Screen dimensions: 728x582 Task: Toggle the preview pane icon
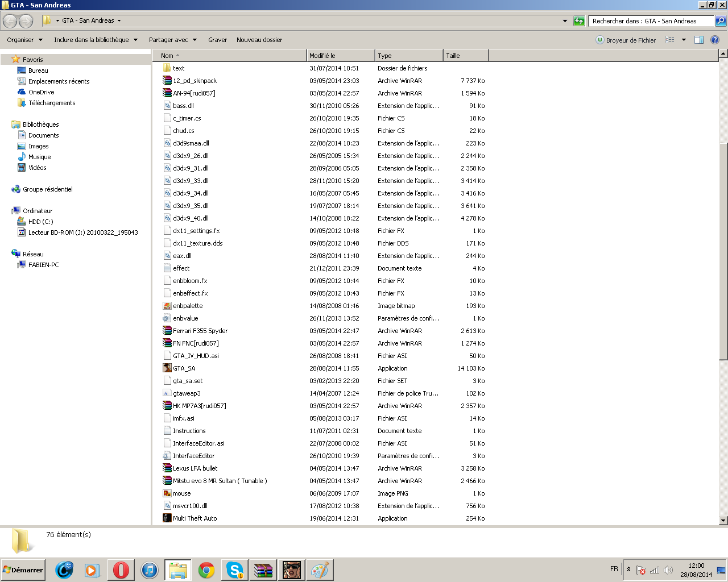(699, 40)
